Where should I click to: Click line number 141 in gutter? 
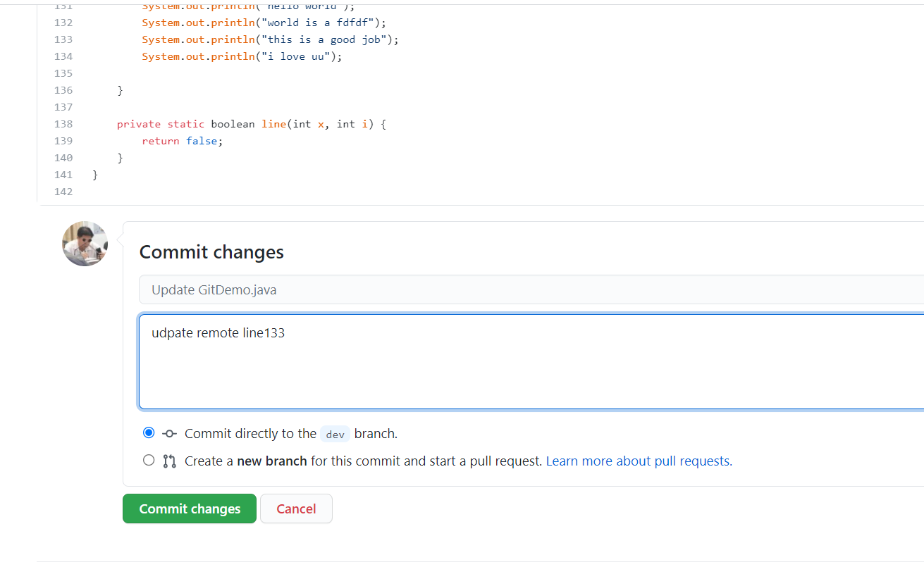click(63, 175)
